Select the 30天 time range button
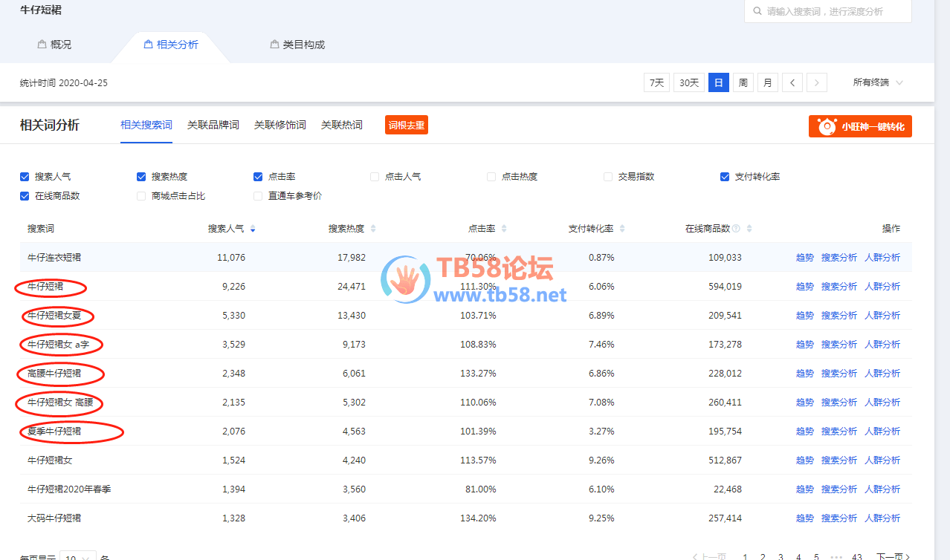The width and height of the screenshot is (950, 560). [689, 82]
